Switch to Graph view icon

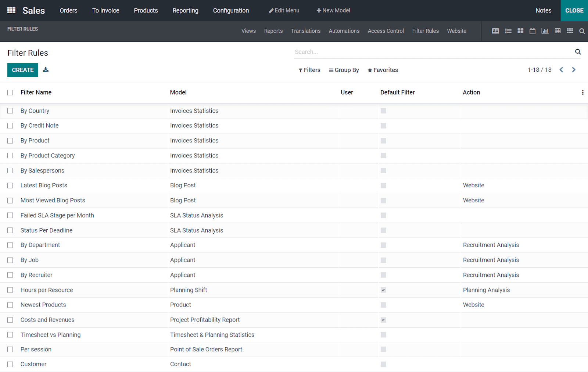tap(545, 31)
